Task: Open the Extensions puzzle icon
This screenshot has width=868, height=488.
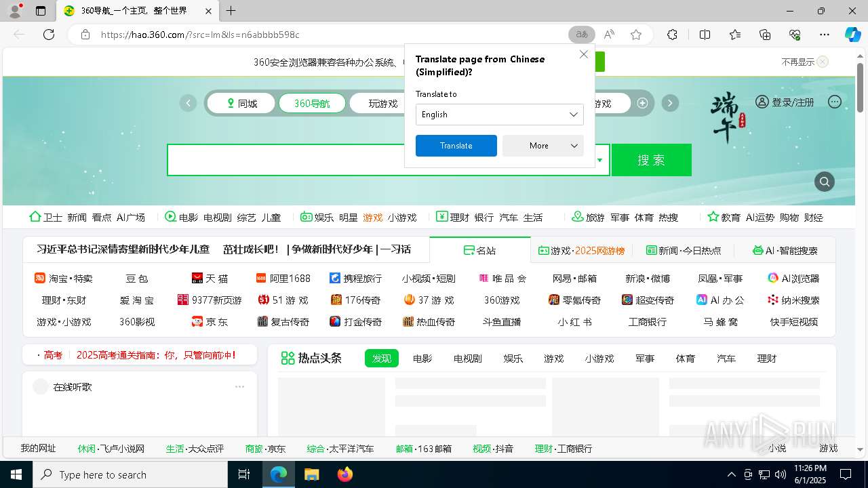Action: pos(672,35)
